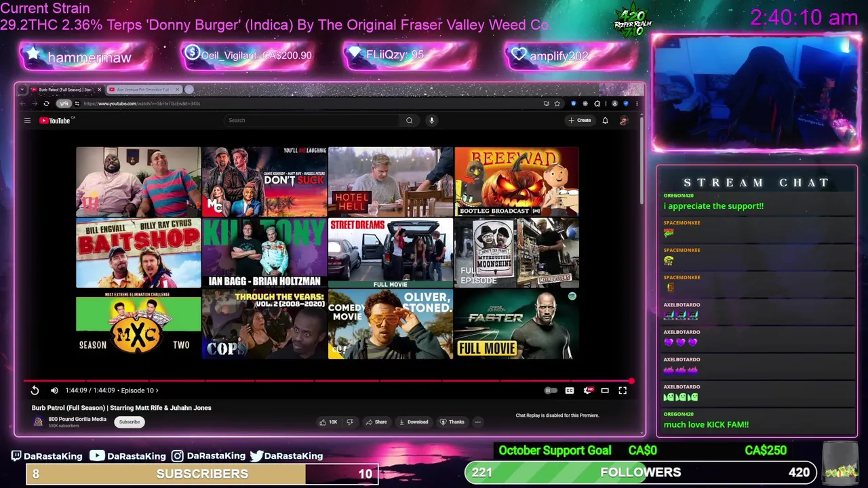Open the YouTube account avatar menu

623,121
